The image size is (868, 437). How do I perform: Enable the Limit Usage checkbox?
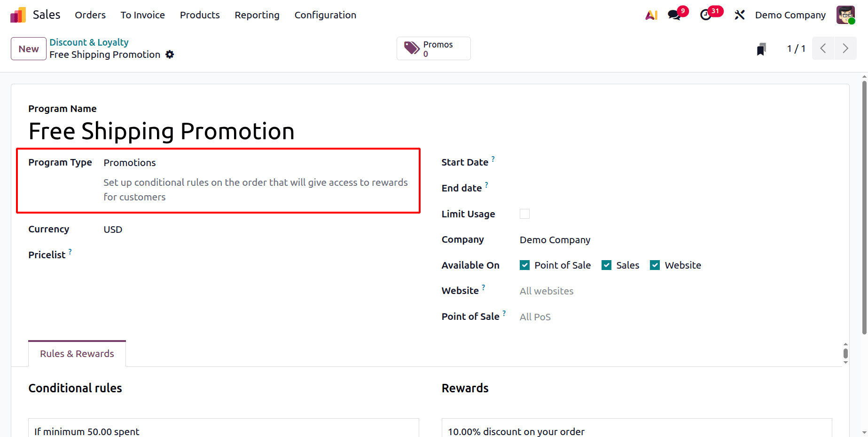[524, 214]
